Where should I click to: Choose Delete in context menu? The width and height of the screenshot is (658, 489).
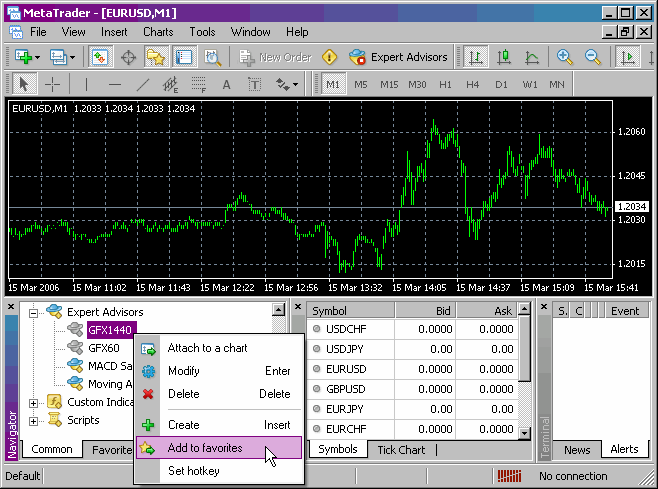coord(219,394)
